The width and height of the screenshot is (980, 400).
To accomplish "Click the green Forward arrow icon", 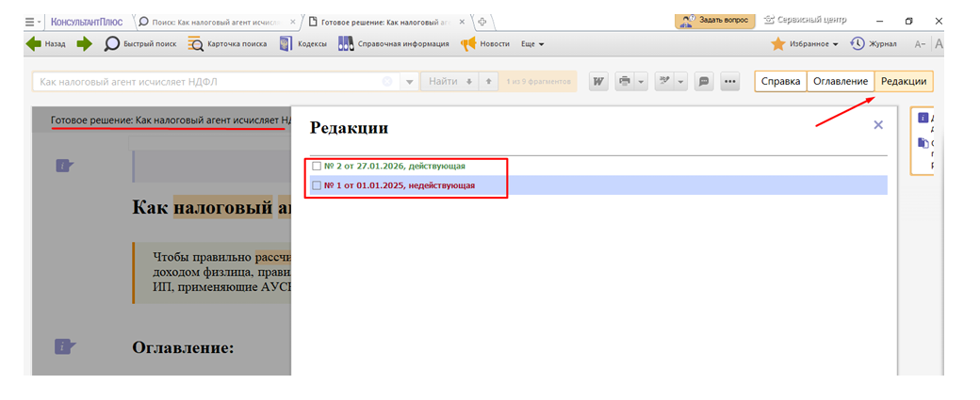I will (85, 43).
